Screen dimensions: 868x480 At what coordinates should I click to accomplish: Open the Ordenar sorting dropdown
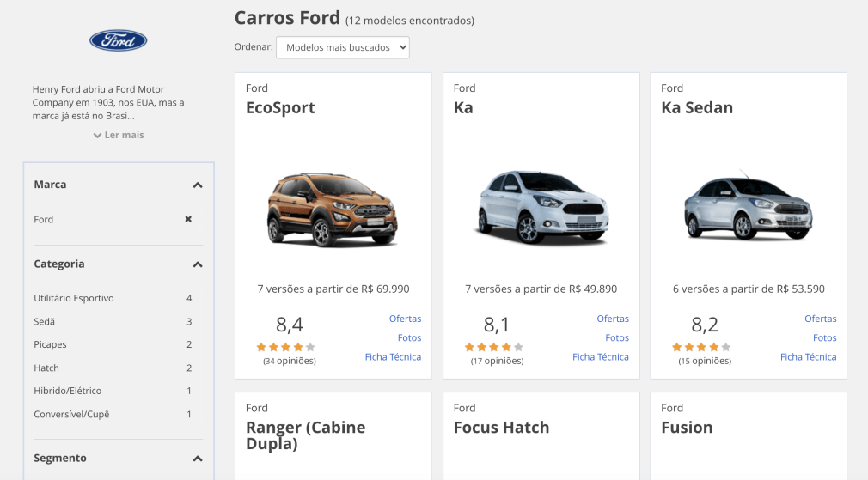[343, 47]
